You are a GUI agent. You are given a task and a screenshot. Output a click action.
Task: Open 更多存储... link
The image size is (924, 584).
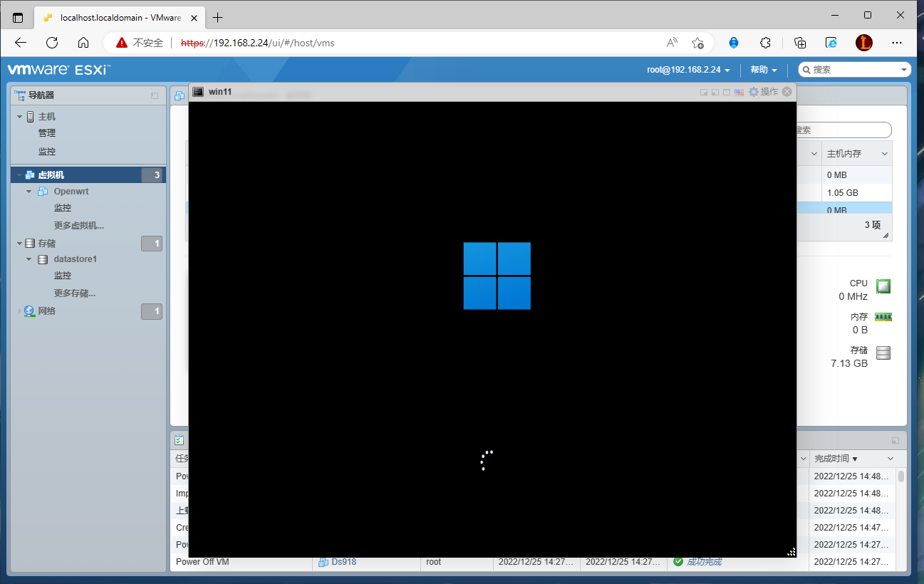pyautogui.click(x=75, y=293)
